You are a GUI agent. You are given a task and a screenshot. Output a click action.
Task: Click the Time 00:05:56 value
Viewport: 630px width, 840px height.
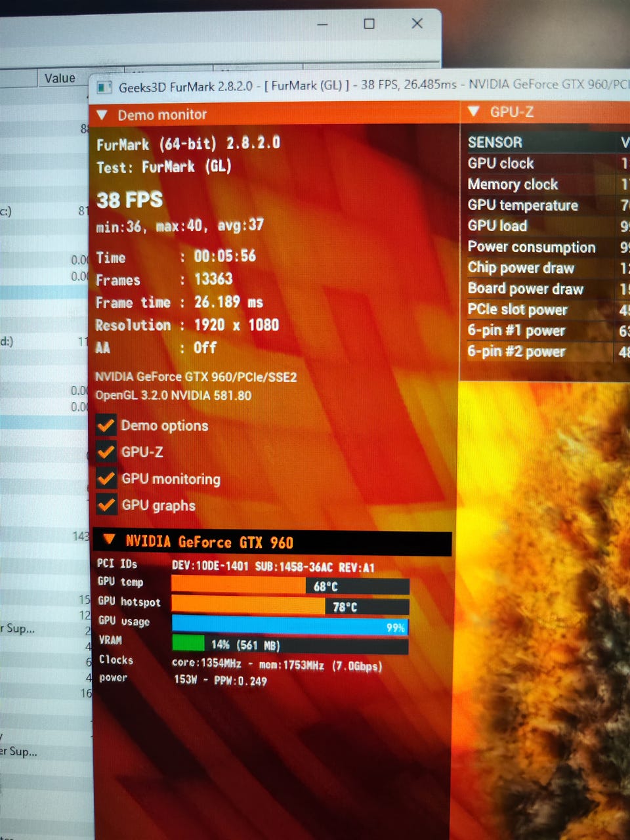tap(225, 256)
